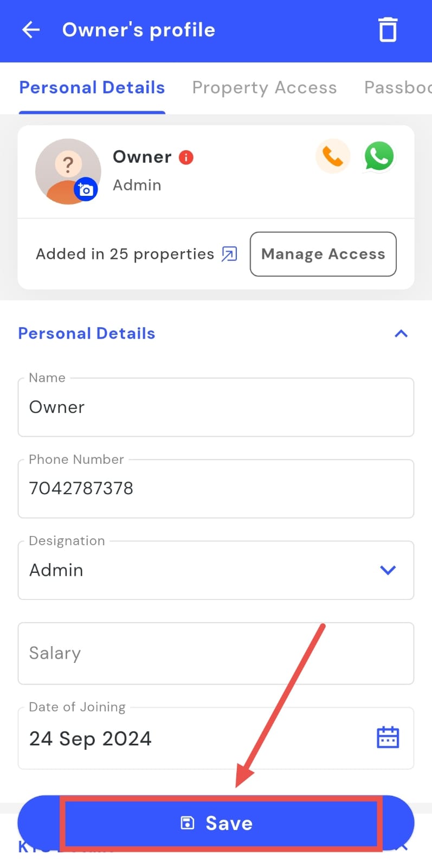Screen dimensions: 432x868
Task: Edit the Phone Number field
Action: pos(216,489)
